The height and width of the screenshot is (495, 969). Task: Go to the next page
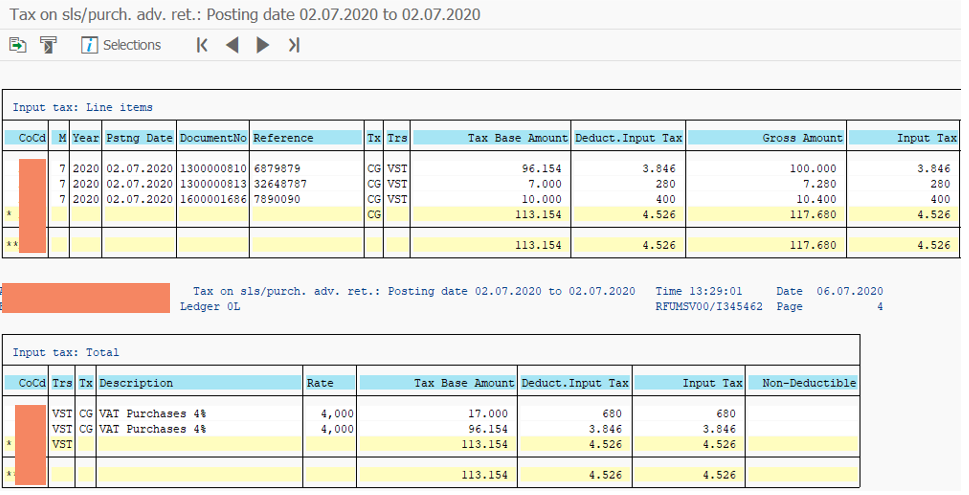[263, 45]
